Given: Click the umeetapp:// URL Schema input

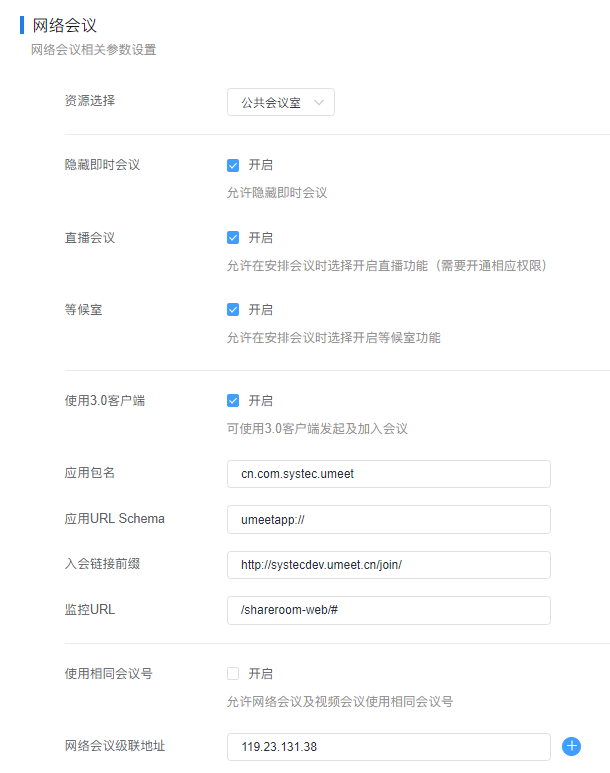Looking at the screenshot, I should point(388,519).
